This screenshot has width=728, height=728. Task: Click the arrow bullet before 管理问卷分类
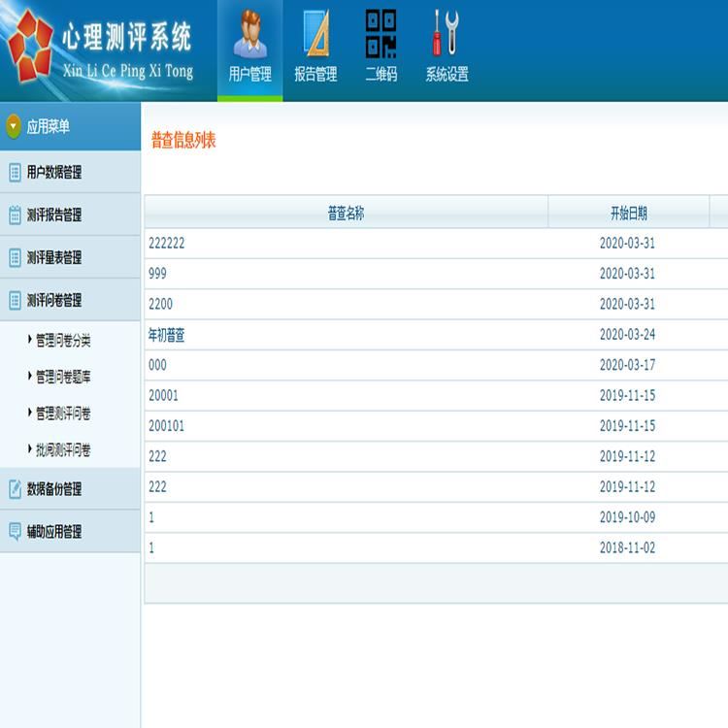[30, 340]
